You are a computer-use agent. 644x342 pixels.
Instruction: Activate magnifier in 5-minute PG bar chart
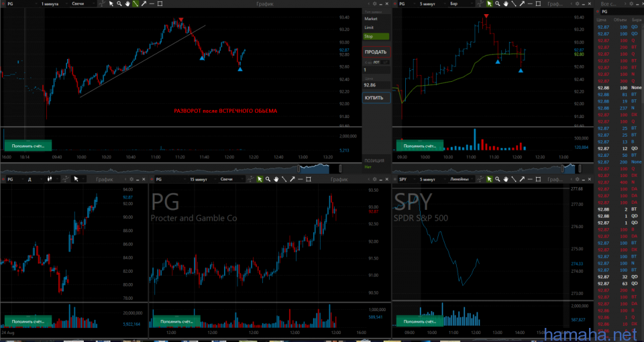tap(498, 4)
